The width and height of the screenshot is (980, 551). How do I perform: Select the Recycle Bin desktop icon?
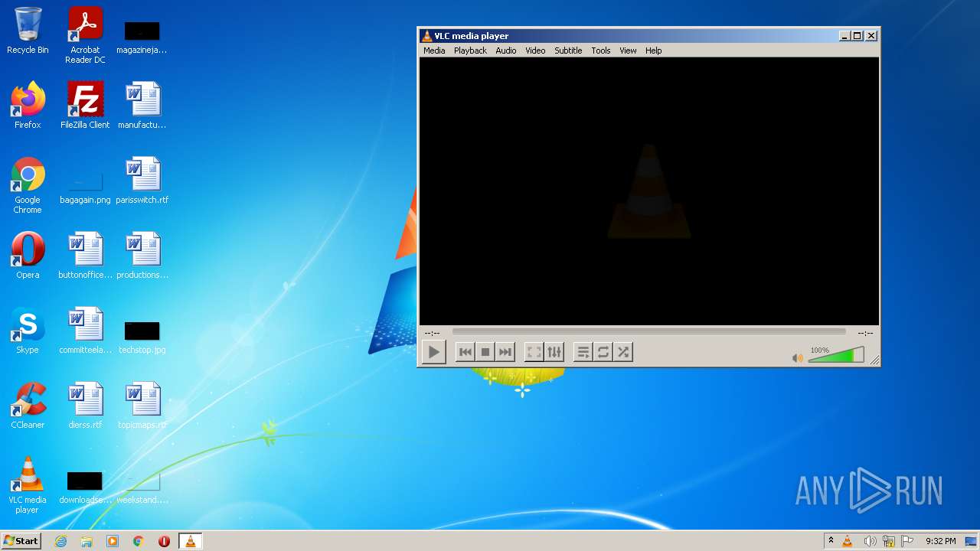tap(28, 31)
